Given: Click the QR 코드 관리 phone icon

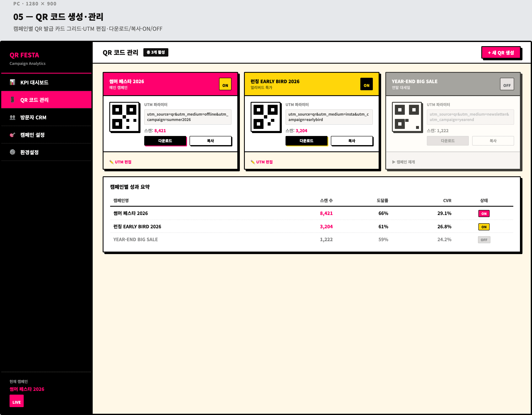Looking at the screenshot, I should (12, 100).
